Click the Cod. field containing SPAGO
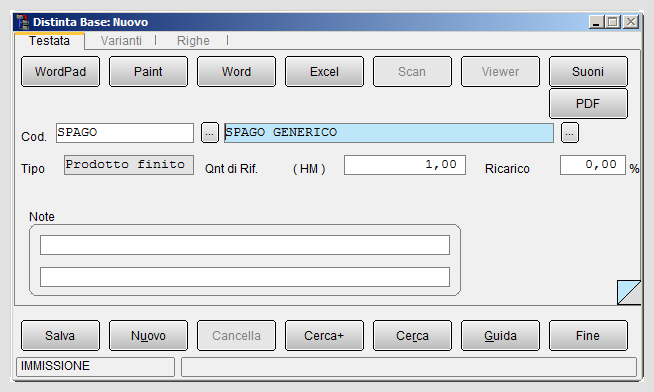The height and width of the screenshot is (392, 654). click(125, 133)
